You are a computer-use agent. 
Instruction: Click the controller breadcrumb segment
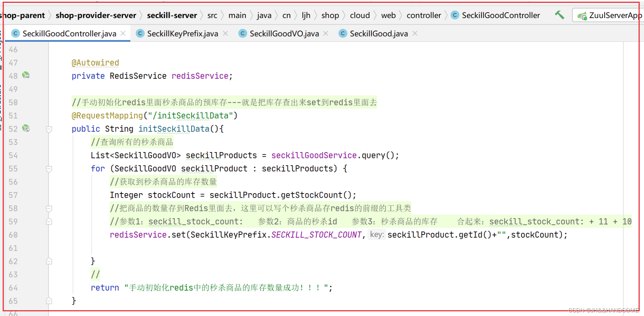424,15
